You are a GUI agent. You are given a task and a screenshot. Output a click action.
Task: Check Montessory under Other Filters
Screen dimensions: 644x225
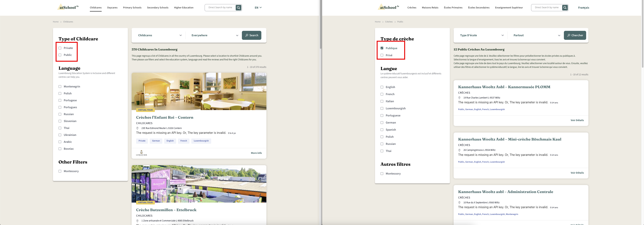click(x=60, y=171)
